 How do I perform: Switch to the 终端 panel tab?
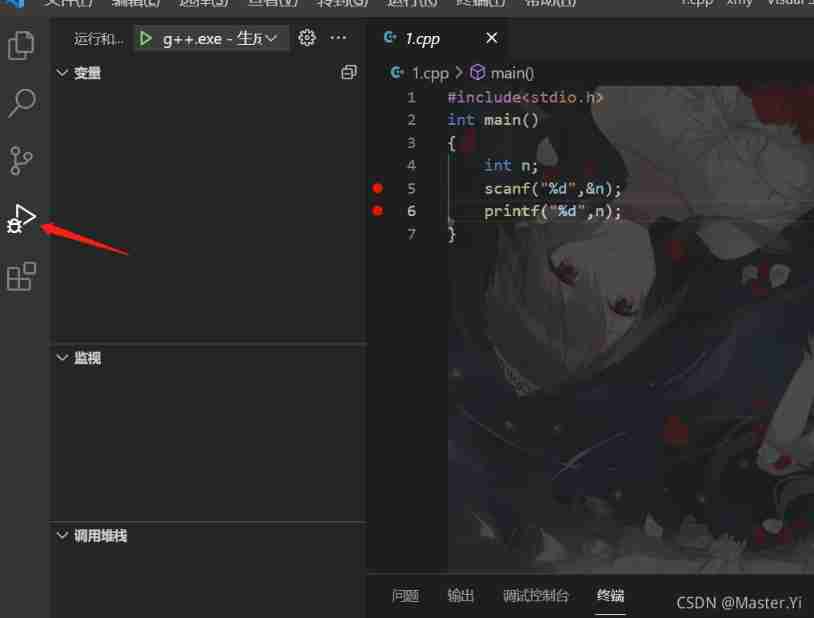coord(610,595)
